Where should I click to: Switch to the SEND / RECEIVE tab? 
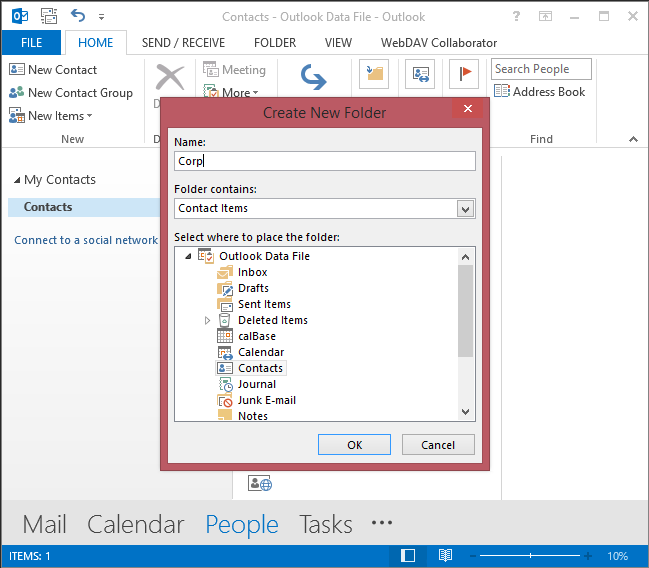pos(183,43)
